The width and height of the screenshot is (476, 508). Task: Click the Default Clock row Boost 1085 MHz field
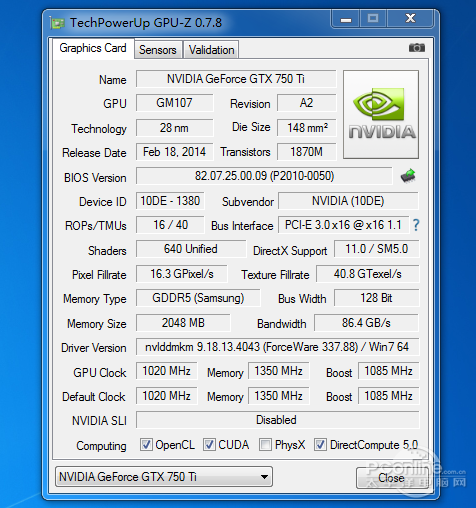[389, 396]
